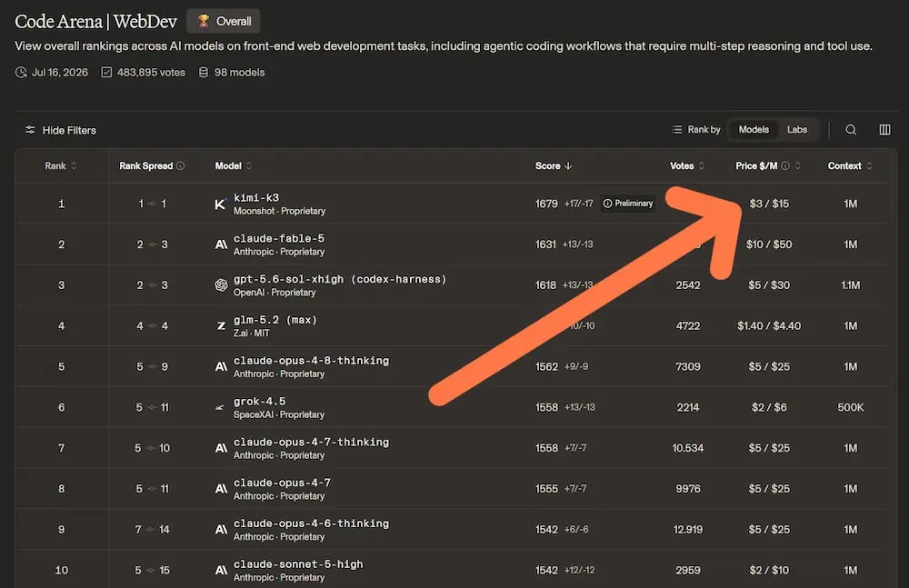Open claude-opus-4-6-thinking model entry
Viewport: 909px width, 588px height.
311,523
